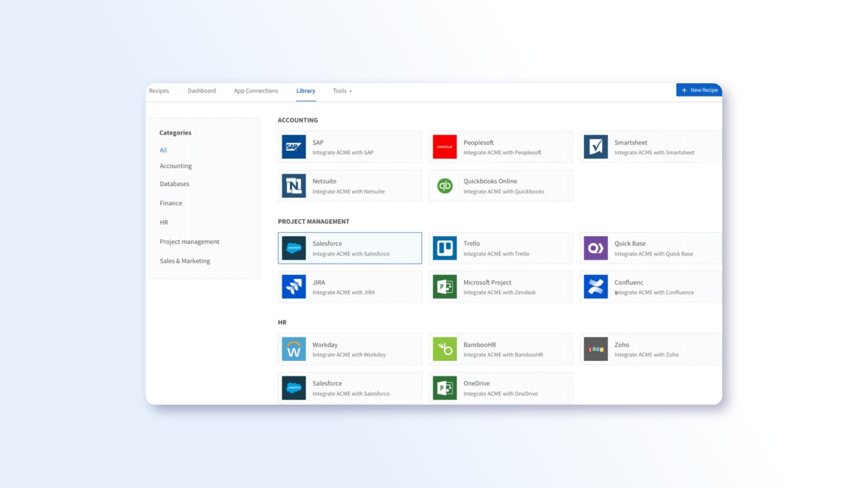
Task: Click the Workday logo icon
Action: [x=293, y=349]
